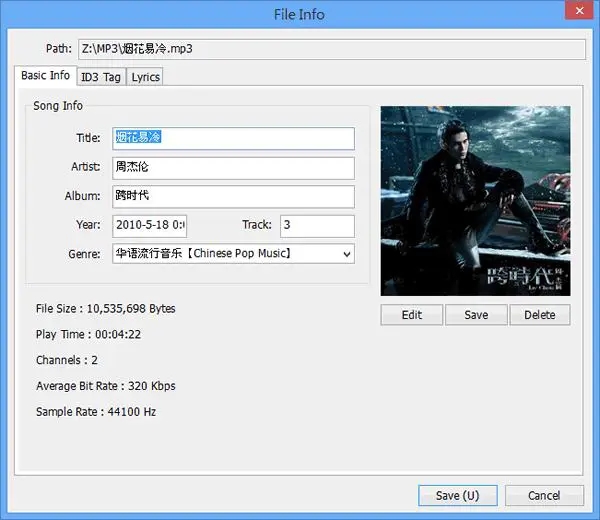Image resolution: width=600 pixels, height=520 pixels.
Task: Click into the Artist field containing 周杰伦
Action: coord(233,168)
